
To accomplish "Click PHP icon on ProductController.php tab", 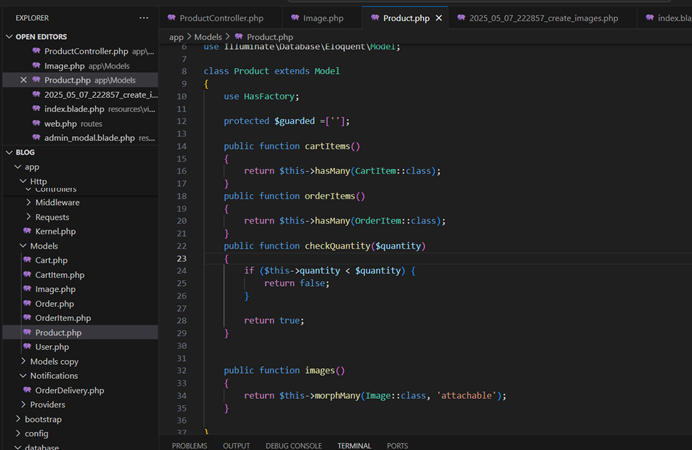I will coord(172,18).
